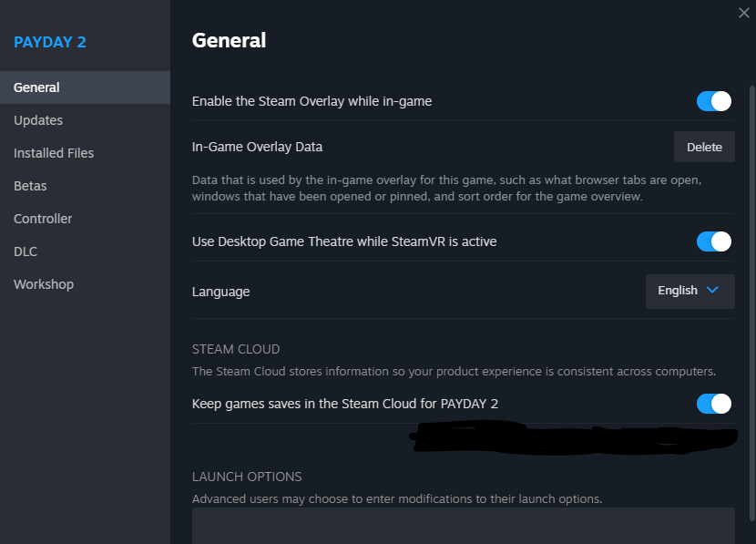Close the properties window with the X

[x=744, y=13]
